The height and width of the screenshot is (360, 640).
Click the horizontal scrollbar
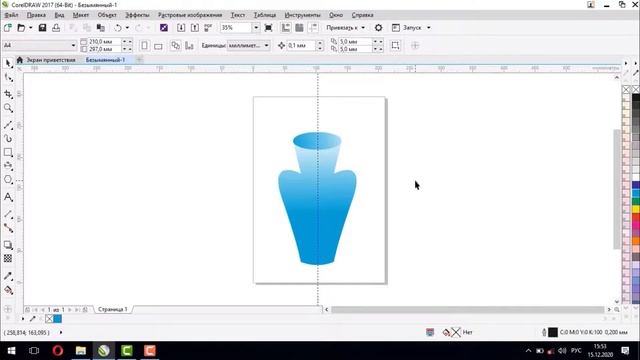[467, 310]
